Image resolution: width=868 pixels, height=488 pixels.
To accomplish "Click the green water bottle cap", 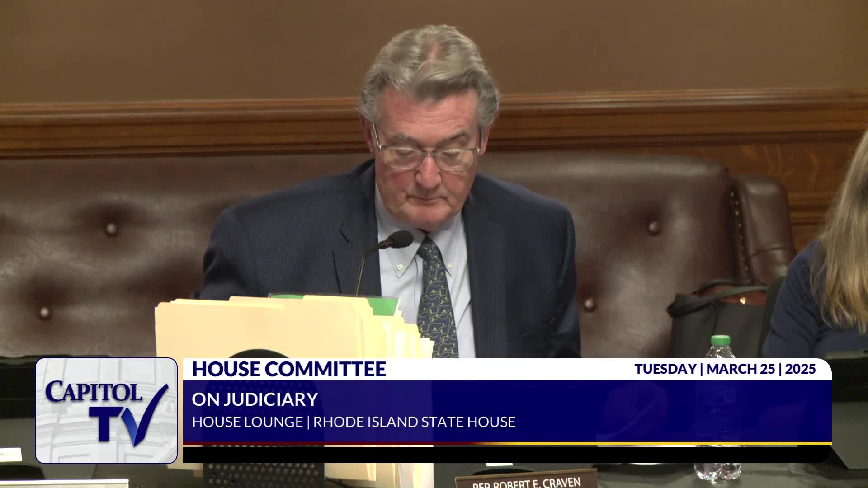I will (x=721, y=340).
